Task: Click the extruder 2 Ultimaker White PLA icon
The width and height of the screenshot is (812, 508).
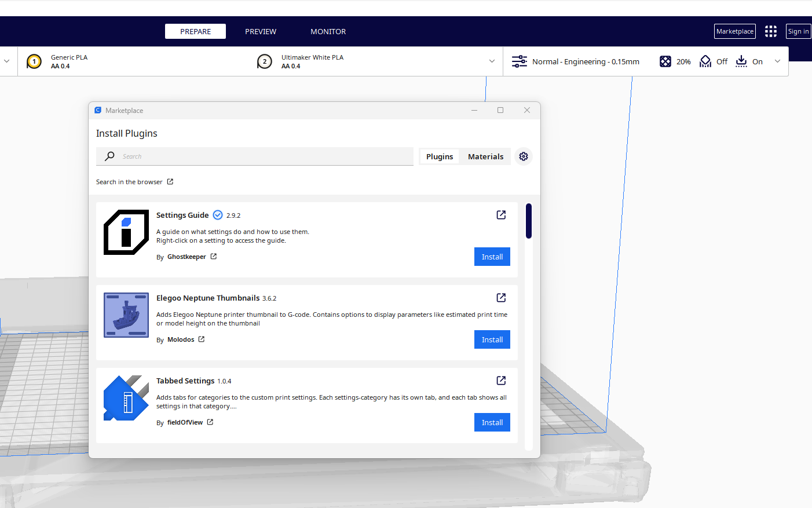Action: coord(265,61)
